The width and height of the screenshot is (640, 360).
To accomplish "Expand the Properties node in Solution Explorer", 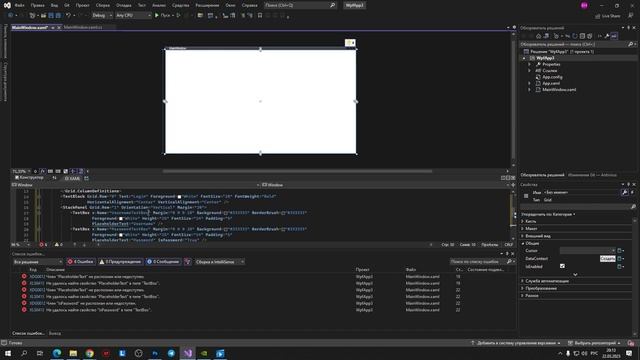I will [529, 64].
